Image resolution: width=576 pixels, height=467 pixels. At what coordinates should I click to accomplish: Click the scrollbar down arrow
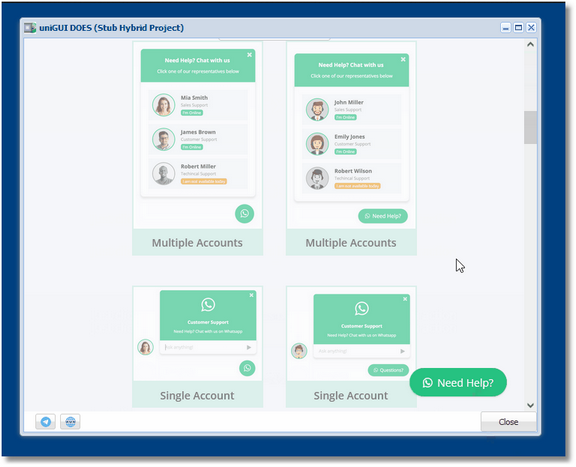pyautogui.click(x=530, y=405)
